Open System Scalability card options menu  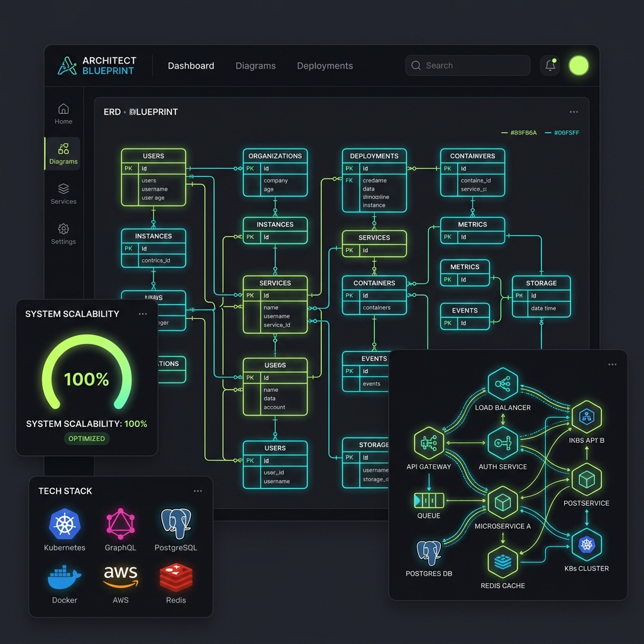[143, 314]
